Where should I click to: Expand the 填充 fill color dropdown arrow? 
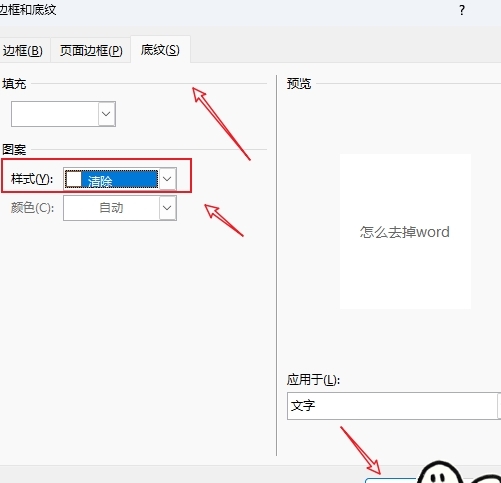pos(107,114)
